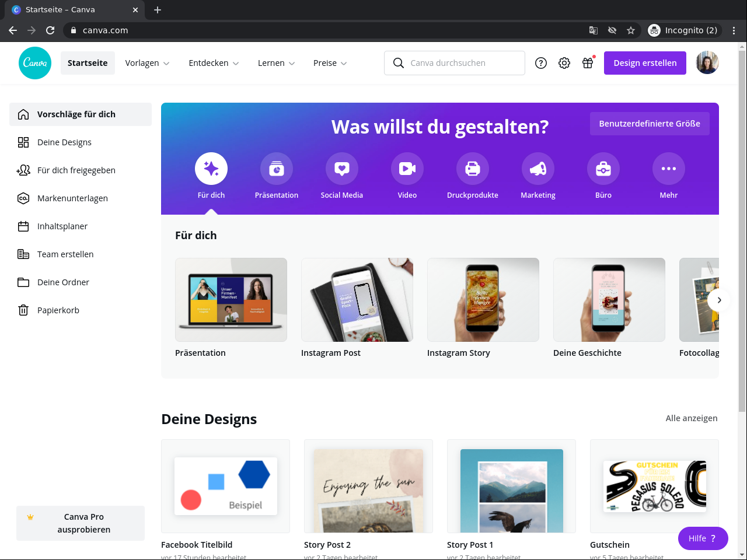
Task: Bookmark this page with the star icon
Action: (631, 30)
